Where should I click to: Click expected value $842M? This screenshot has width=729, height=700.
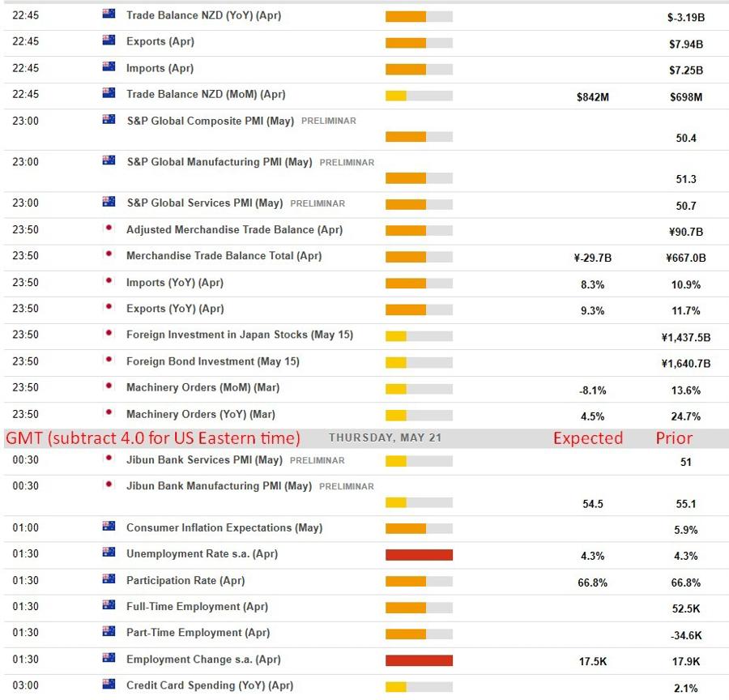click(x=592, y=97)
